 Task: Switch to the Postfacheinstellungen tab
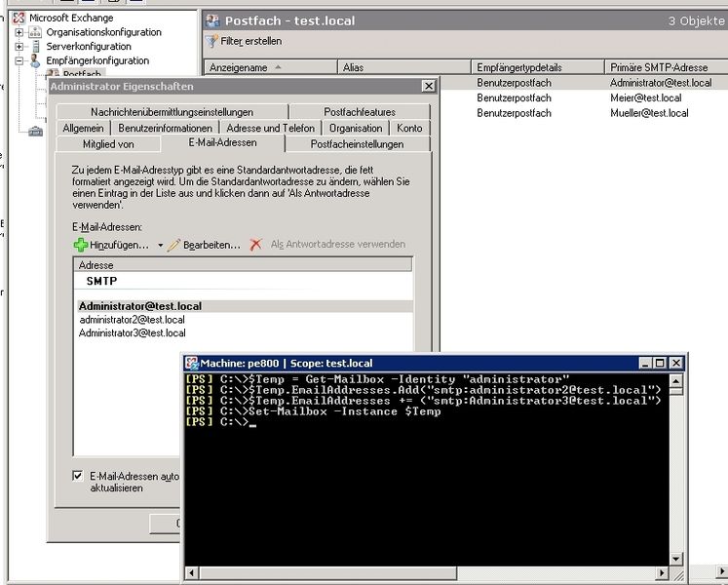pos(357,144)
